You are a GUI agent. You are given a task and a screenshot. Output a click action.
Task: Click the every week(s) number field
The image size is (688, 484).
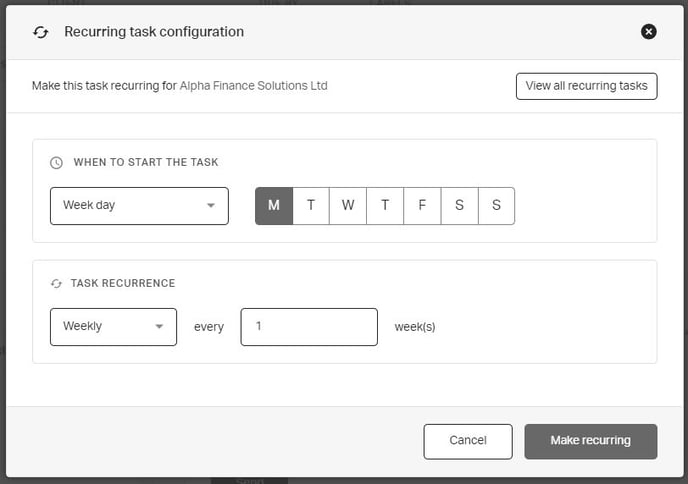(x=309, y=327)
